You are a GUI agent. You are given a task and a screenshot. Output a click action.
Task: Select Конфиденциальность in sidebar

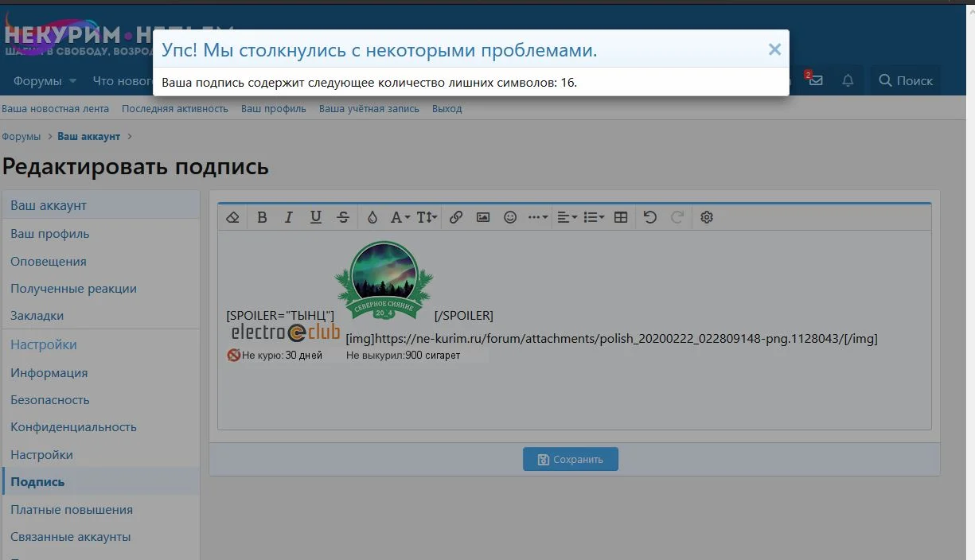click(101, 427)
